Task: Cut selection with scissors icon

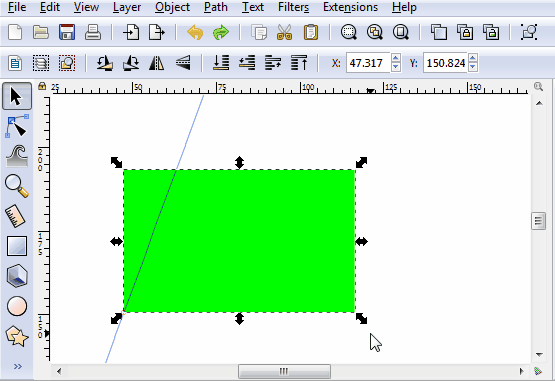Action: point(285,33)
